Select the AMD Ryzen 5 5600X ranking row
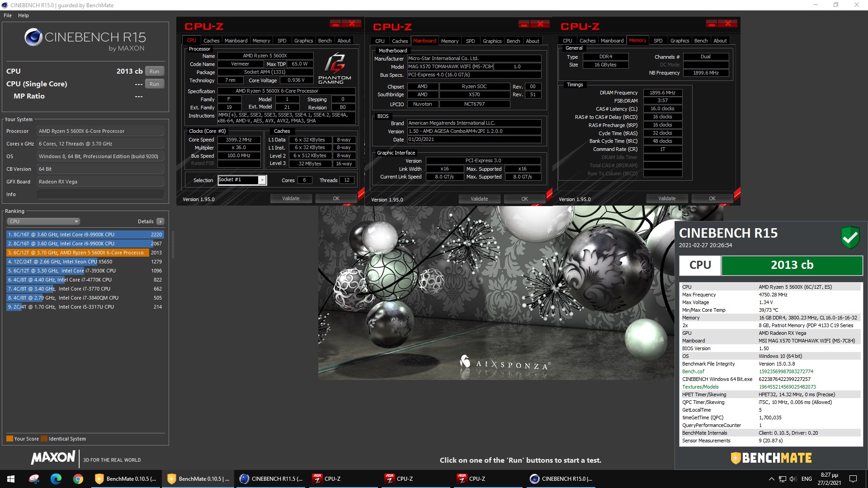Screen dimensions: 868x488 85,253
